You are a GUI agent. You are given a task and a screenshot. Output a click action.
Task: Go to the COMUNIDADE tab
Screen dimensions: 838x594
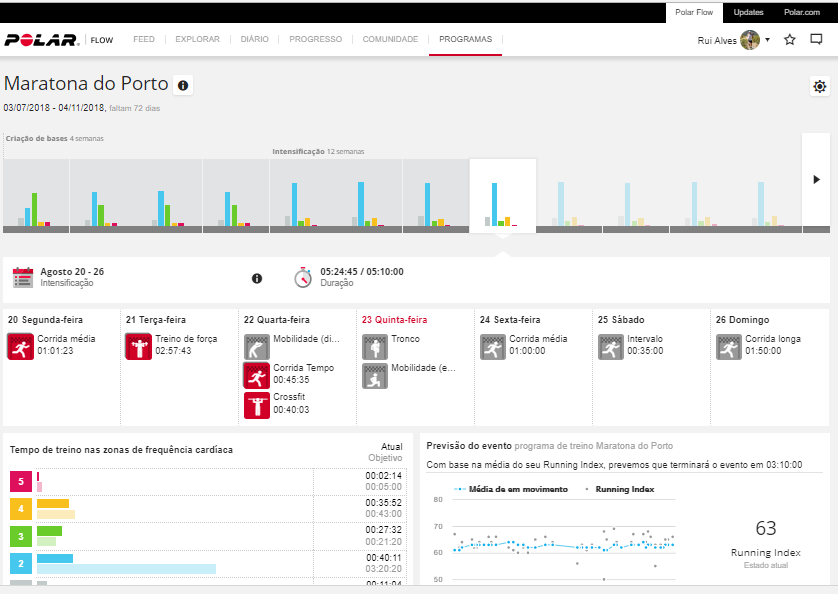coord(390,40)
